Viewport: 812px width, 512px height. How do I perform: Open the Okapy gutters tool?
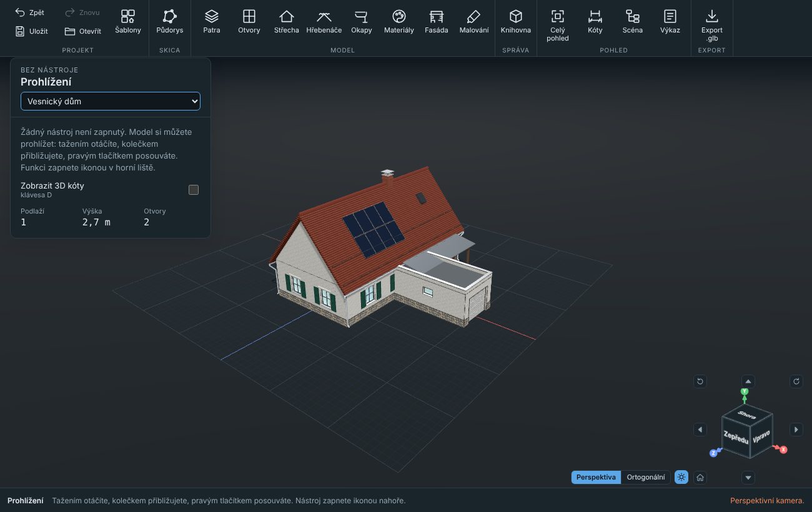tap(362, 22)
